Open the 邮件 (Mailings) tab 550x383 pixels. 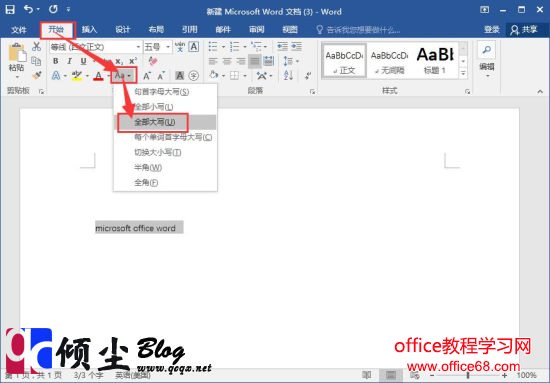tap(223, 30)
